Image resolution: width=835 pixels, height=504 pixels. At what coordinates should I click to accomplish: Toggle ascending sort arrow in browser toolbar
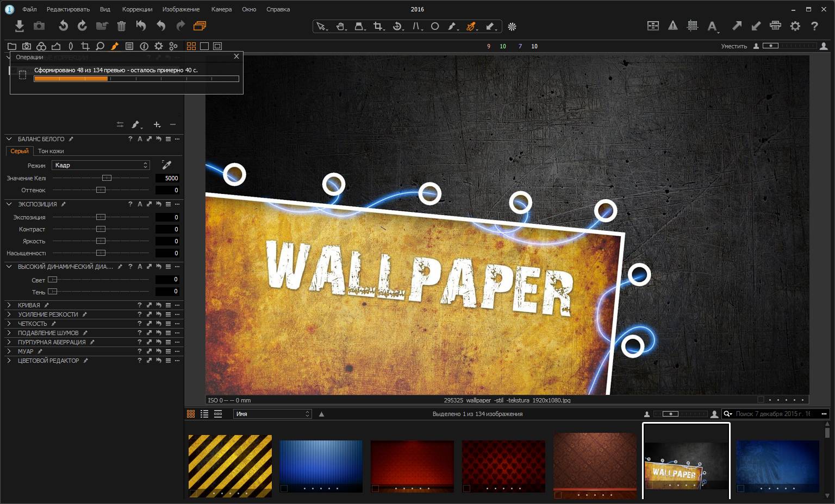point(321,414)
